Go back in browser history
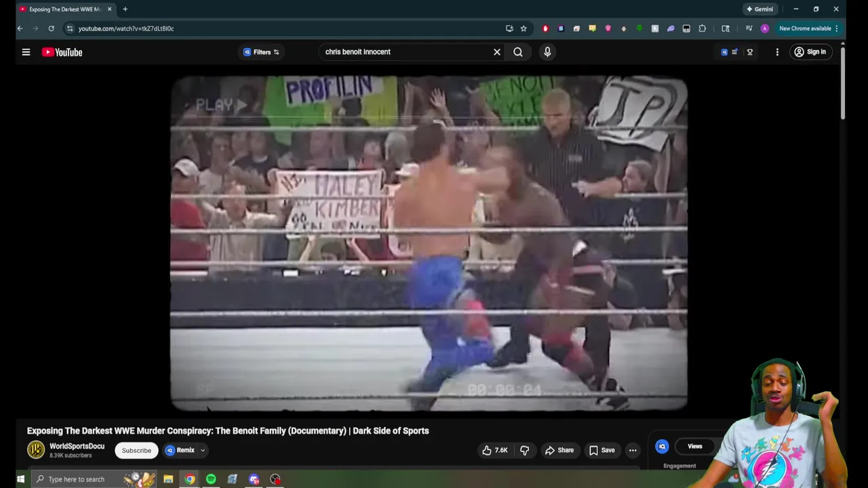This screenshot has height=488, width=868. 20,28
